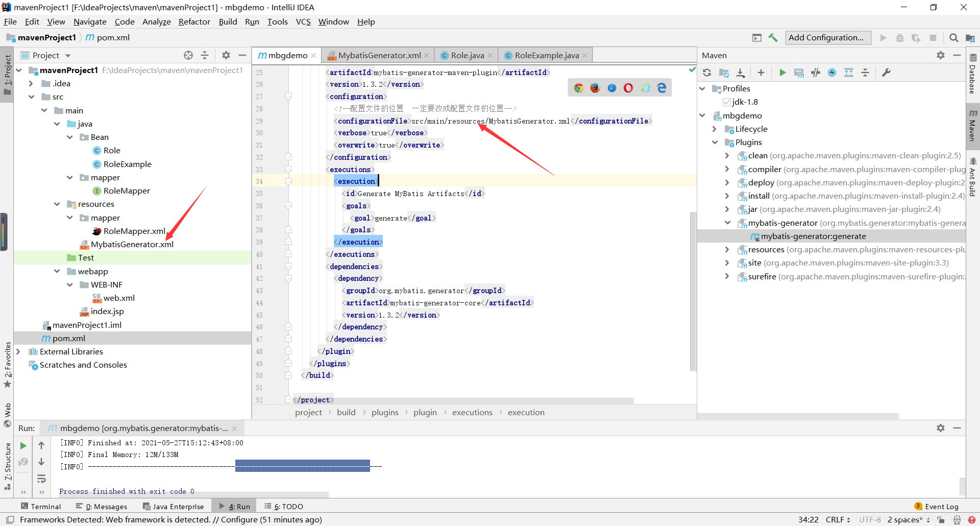Click Download Sources and Documentation icon

click(x=741, y=73)
